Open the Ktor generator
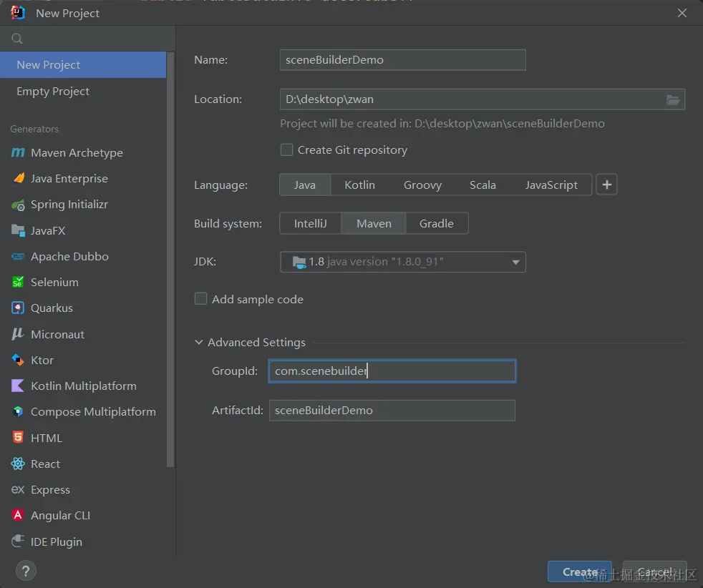 [x=42, y=360]
